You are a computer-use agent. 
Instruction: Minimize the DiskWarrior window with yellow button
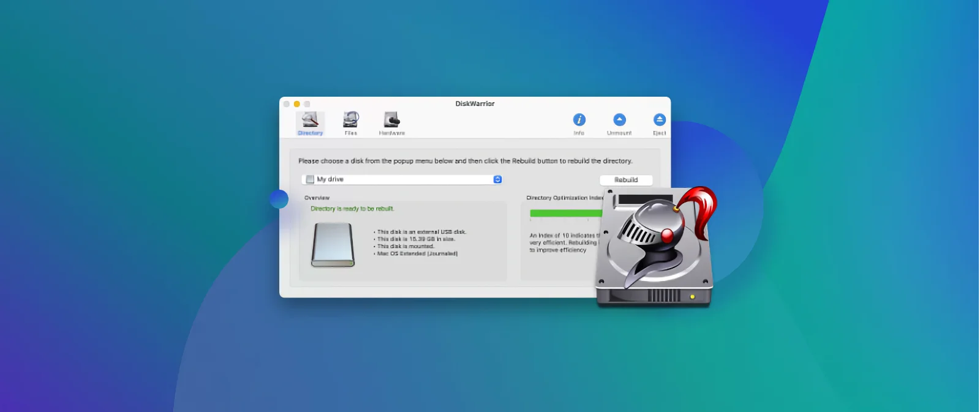point(297,104)
